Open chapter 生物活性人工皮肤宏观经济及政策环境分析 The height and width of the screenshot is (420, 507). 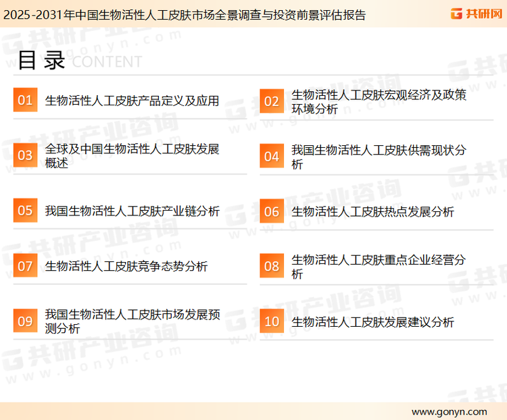tap(379, 102)
